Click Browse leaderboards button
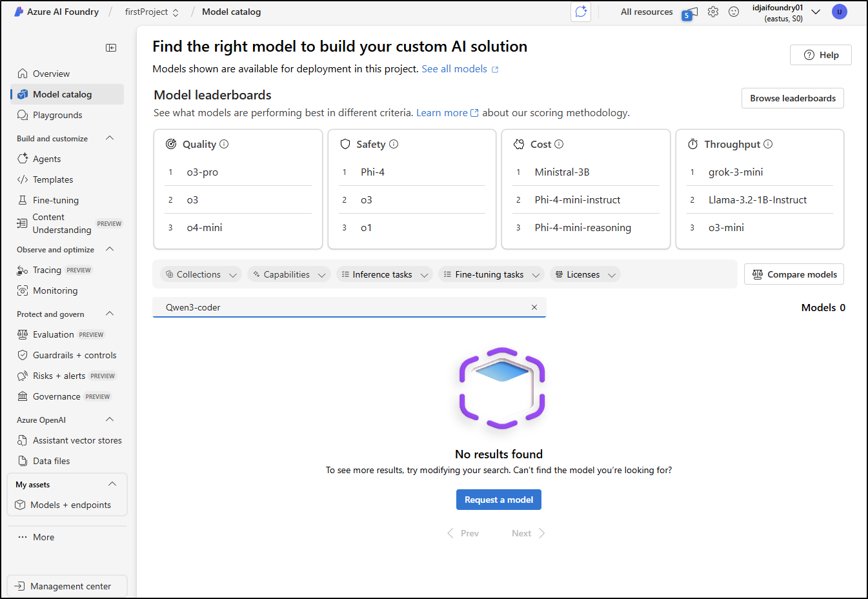This screenshot has width=868, height=599. [792, 98]
